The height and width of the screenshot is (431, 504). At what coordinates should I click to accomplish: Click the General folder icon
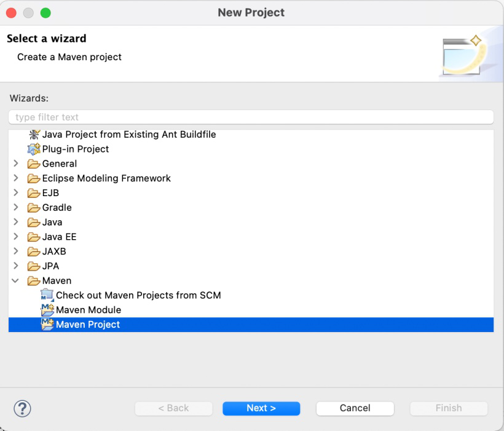[x=34, y=164]
